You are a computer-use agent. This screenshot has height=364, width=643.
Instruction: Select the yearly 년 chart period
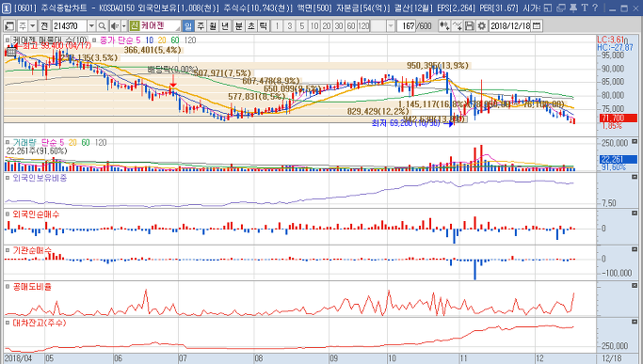225,26
